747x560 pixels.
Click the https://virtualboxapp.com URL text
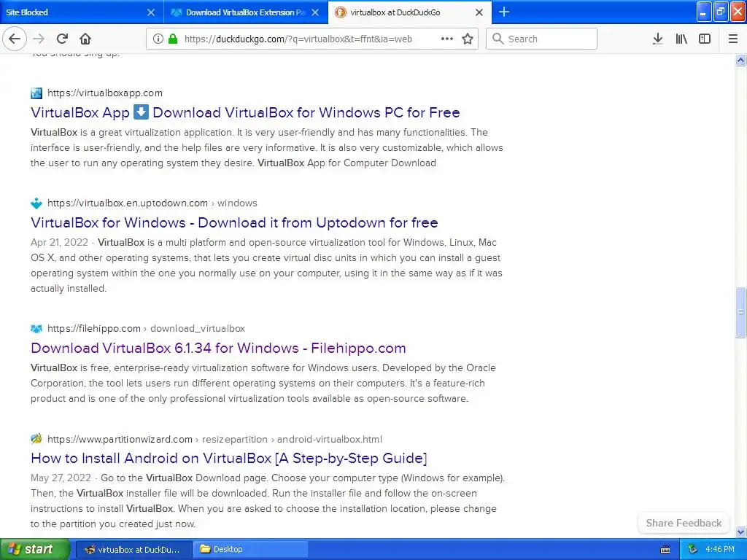105,93
